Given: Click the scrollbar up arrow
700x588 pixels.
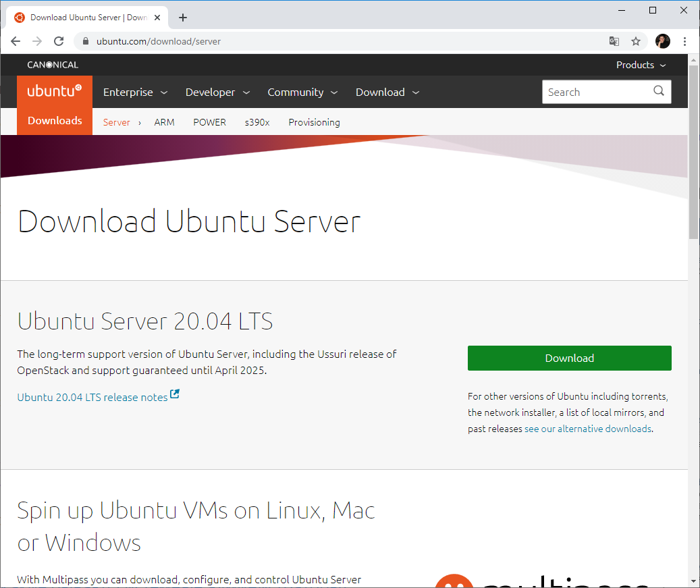Looking at the screenshot, I should (x=693, y=59).
